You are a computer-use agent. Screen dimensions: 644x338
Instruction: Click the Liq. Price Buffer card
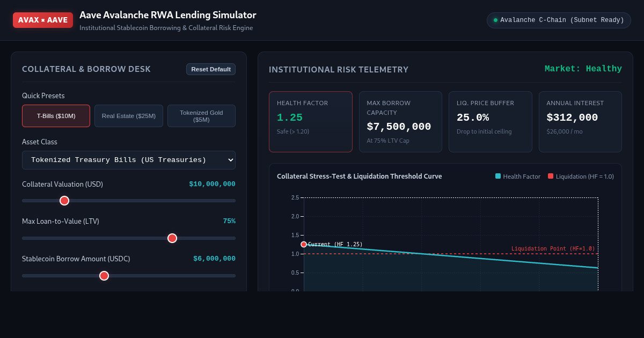(x=491, y=122)
